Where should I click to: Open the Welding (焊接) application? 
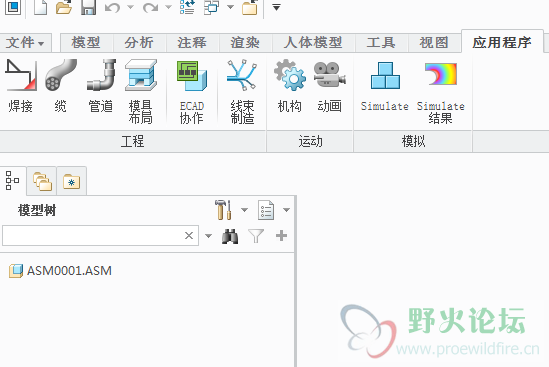click(x=21, y=86)
